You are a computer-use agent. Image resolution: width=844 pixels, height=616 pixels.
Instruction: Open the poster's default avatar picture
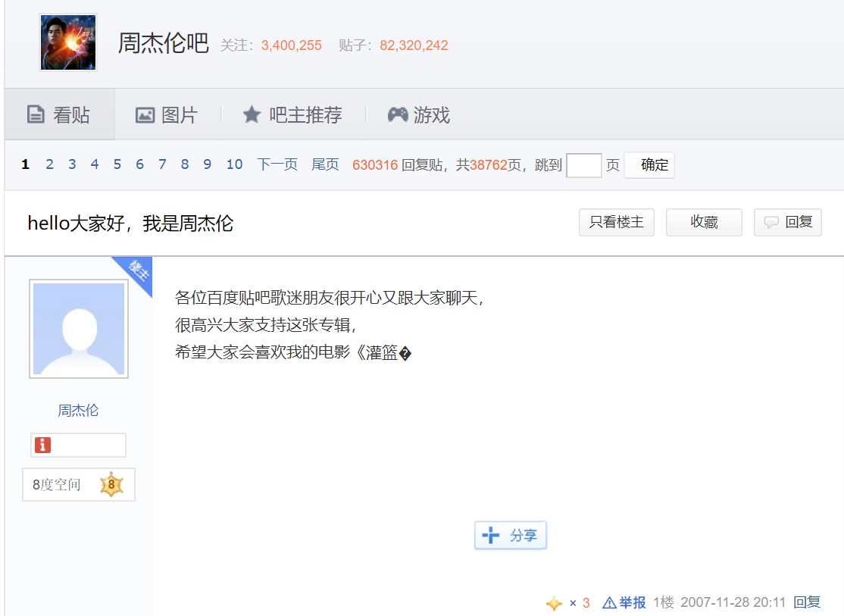click(x=79, y=329)
